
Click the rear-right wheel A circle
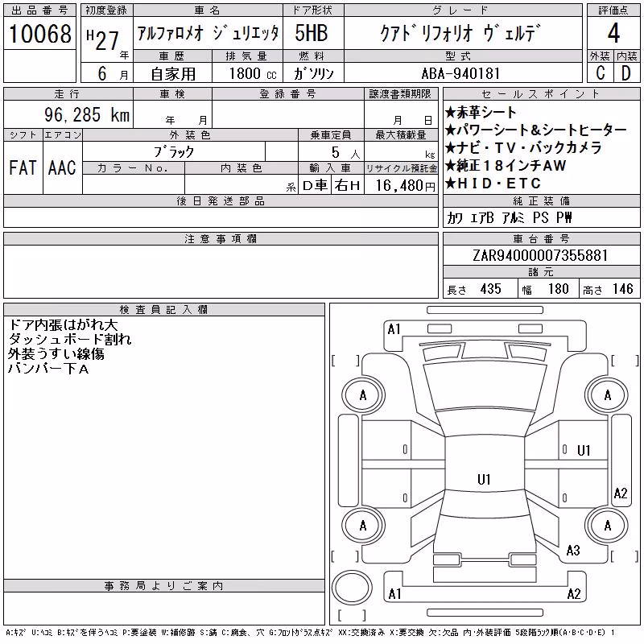[608, 526]
